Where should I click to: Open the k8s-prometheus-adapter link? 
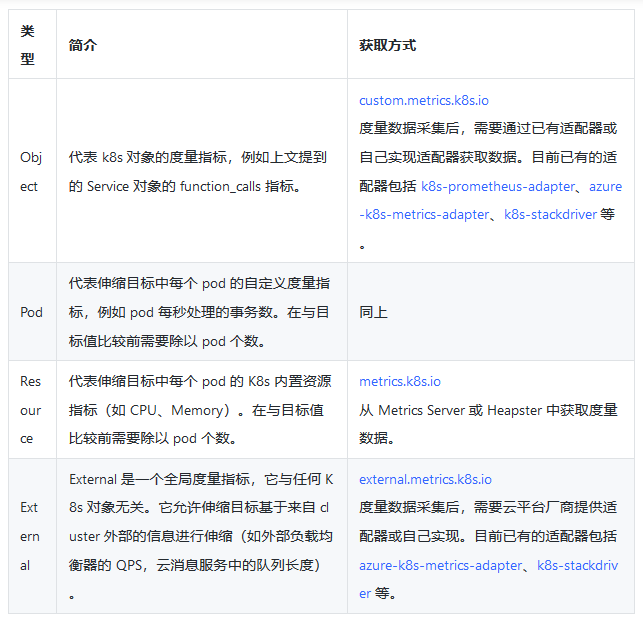pos(498,186)
